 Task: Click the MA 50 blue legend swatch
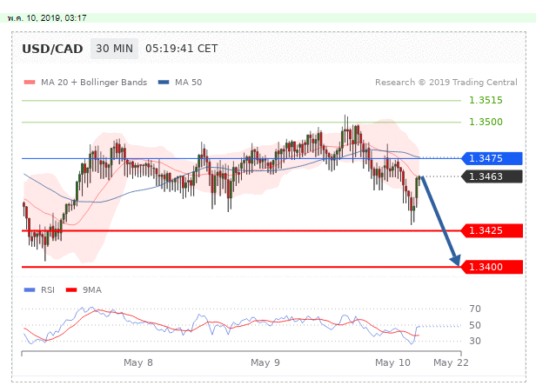[164, 83]
